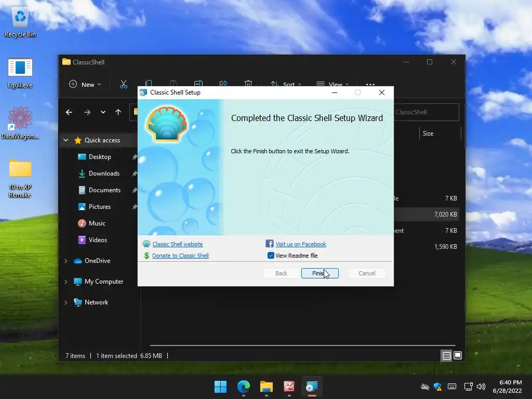
Task: Uncheck the View Readme file checkbox
Action: click(x=271, y=256)
